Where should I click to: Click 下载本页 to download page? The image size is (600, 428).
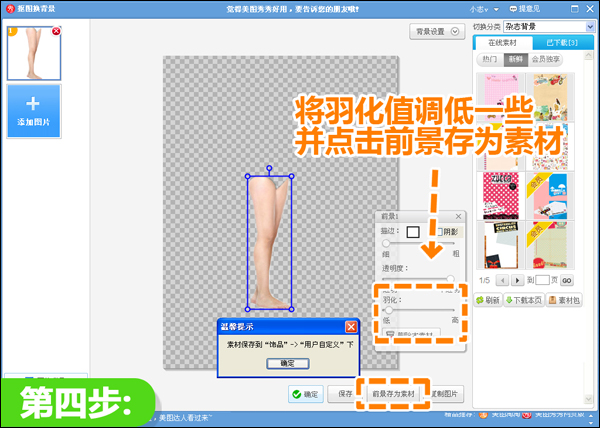tap(524, 300)
